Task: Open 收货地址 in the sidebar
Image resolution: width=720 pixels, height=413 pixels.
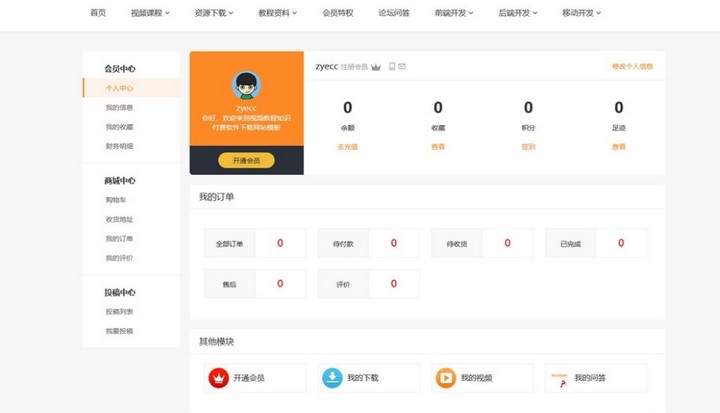Action: tap(119, 219)
